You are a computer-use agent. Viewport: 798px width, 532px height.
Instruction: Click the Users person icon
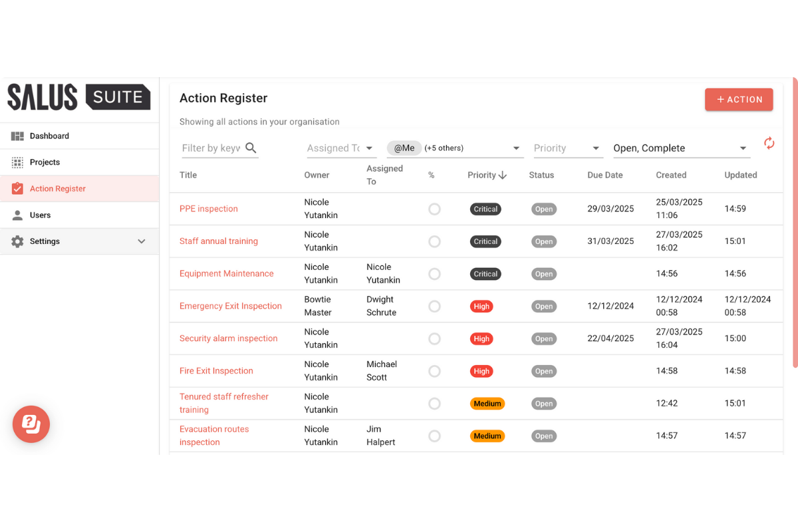(17, 215)
